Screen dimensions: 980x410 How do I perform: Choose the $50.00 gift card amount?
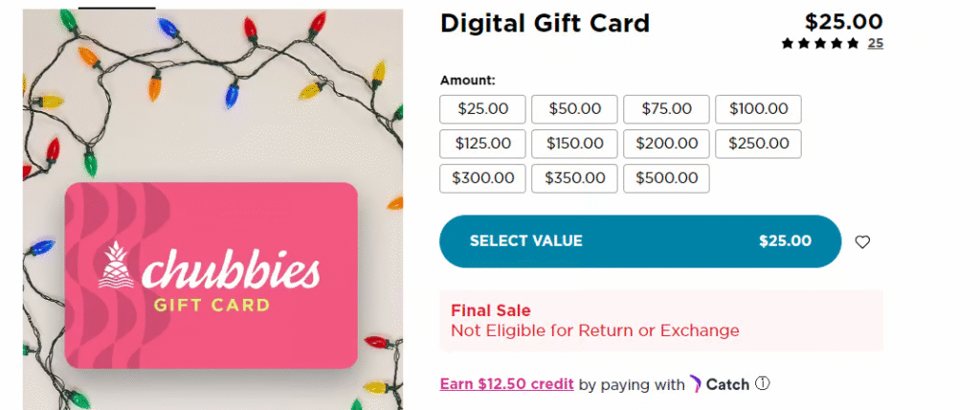[574, 109]
